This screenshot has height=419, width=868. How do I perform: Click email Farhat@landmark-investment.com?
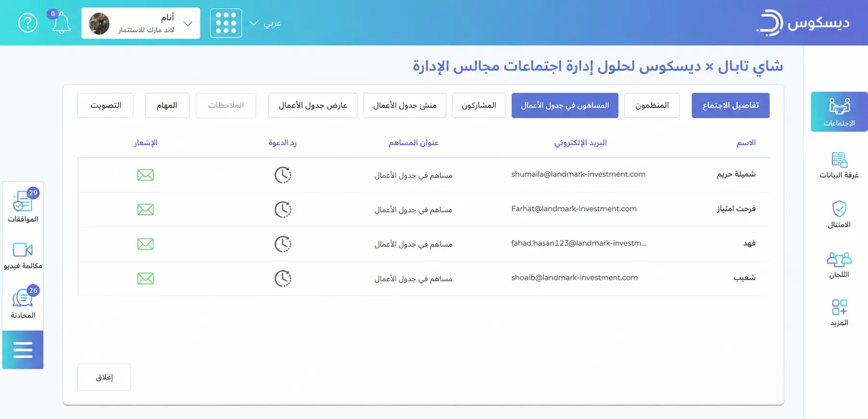pos(574,209)
